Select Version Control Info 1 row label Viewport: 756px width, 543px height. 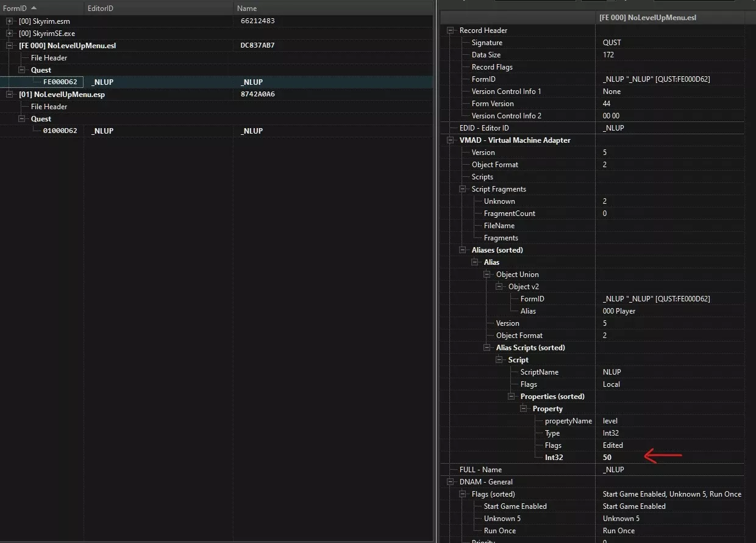506,92
